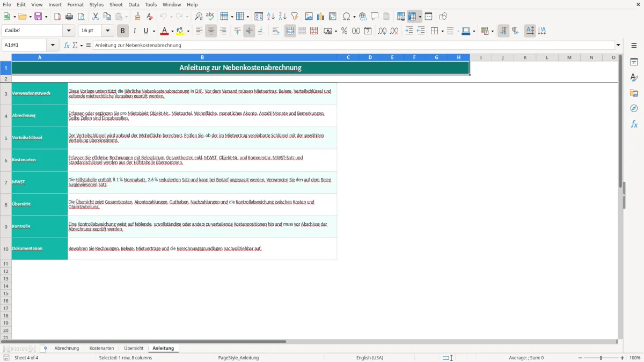Image resolution: width=644 pixels, height=362 pixels.
Task: Switch to the Kostenarten sheet tab
Action: pyautogui.click(x=101, y=349)
